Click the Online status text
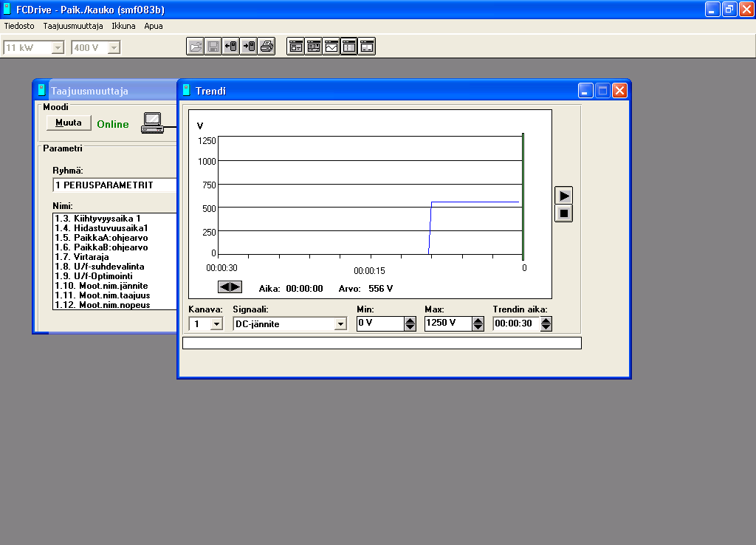The height and width of the screenshot is (545, 756). coord(113,124)
